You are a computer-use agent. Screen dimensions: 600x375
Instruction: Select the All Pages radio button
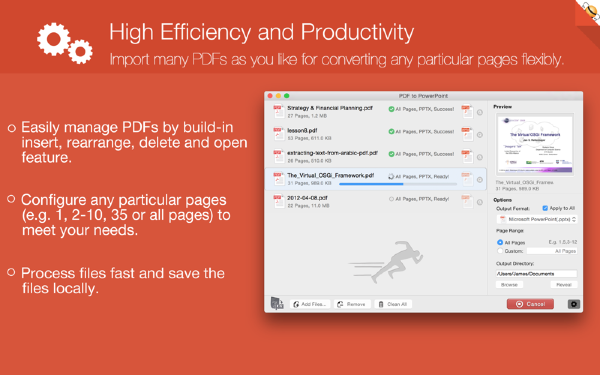tap(500, 242)
